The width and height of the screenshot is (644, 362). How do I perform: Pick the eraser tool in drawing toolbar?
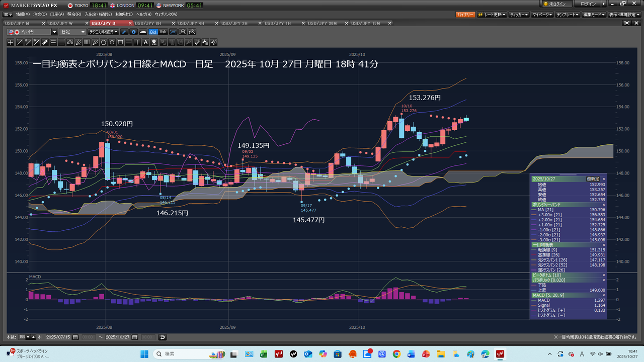coord(197,42)
